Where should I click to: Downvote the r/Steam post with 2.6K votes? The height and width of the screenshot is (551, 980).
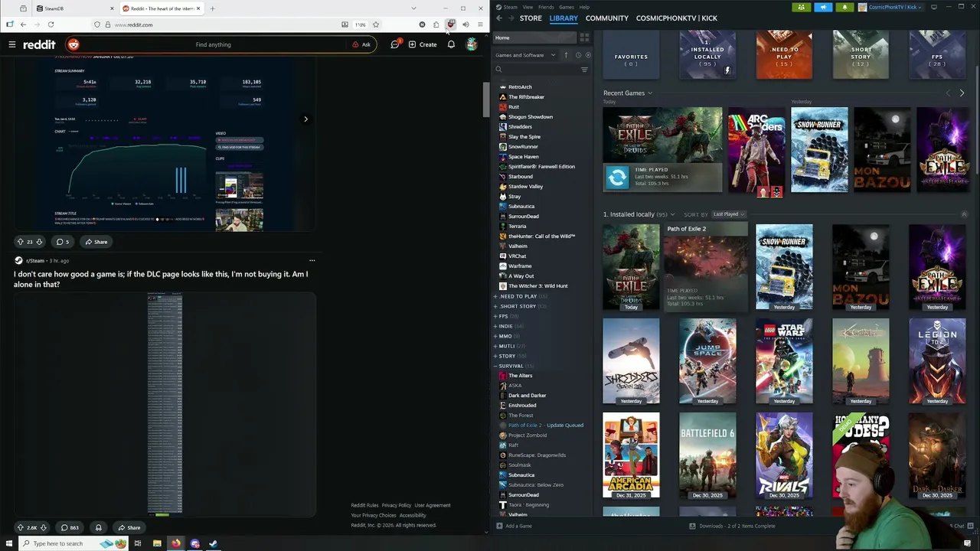click(x=43, y=527)
